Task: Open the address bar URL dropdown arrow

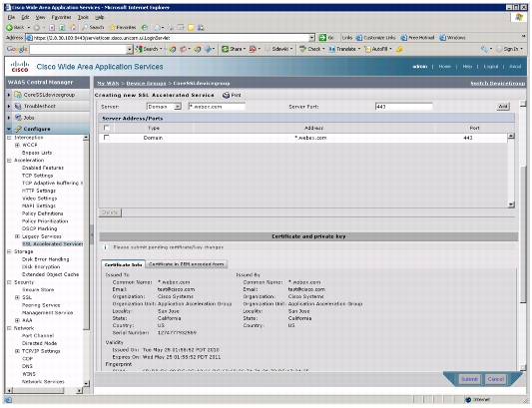Action: 311,38
